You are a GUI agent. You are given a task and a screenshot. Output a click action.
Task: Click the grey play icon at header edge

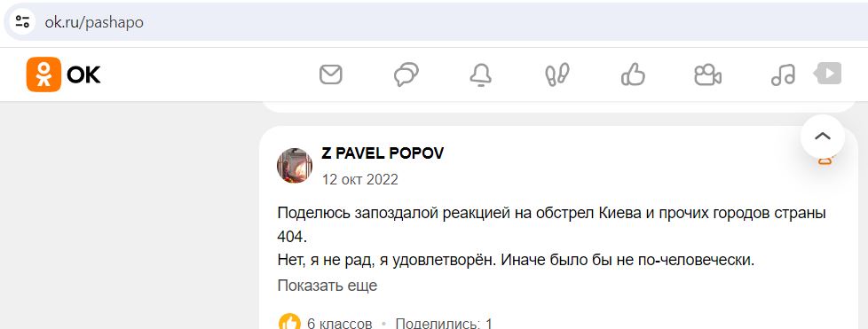click(827, 73)
